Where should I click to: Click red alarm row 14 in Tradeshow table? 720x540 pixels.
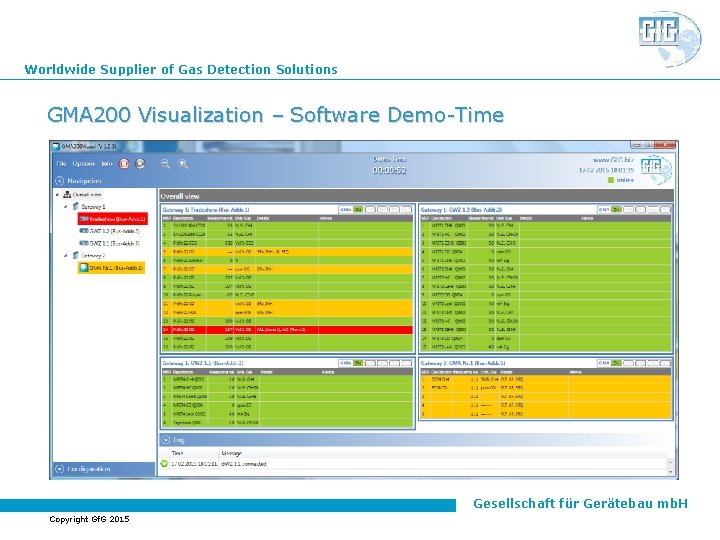tap(287, 329)
